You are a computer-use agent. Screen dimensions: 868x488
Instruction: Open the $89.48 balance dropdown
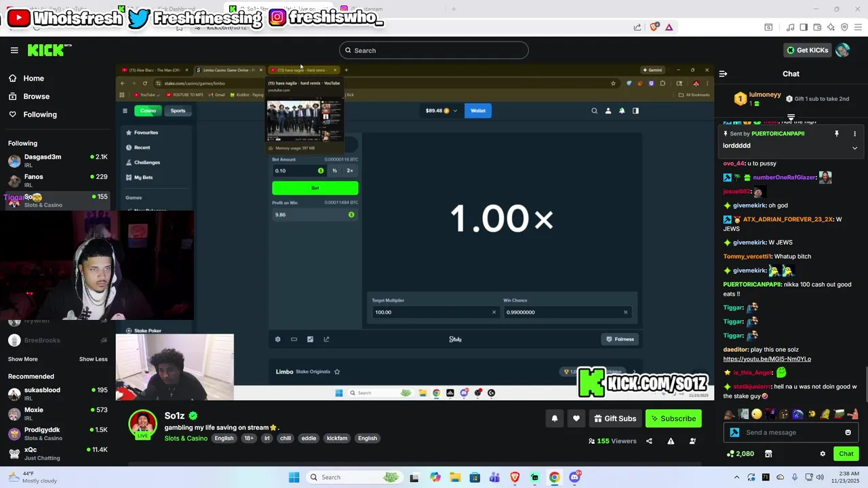[441, 110]
